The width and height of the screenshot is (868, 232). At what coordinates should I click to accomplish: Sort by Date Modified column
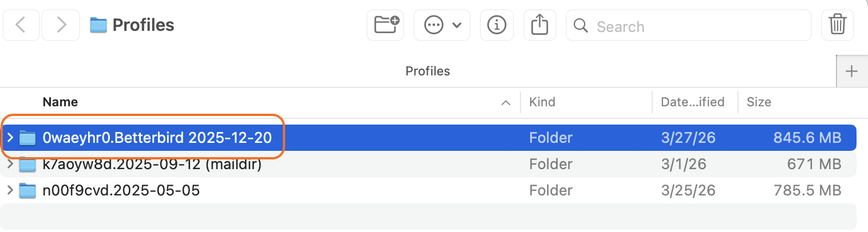click(x=692, y=102)
